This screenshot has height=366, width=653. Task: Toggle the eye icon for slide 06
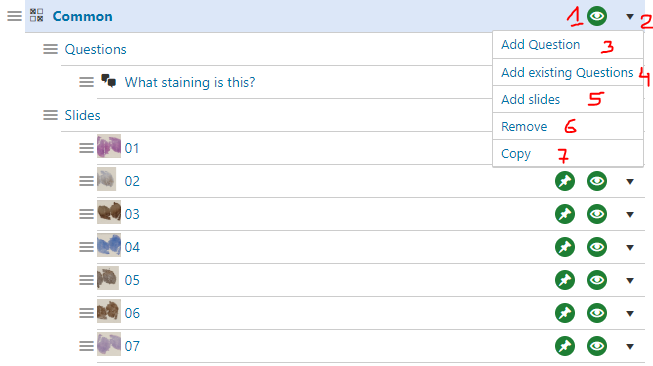pyautogui.click(x=597, y=313)
